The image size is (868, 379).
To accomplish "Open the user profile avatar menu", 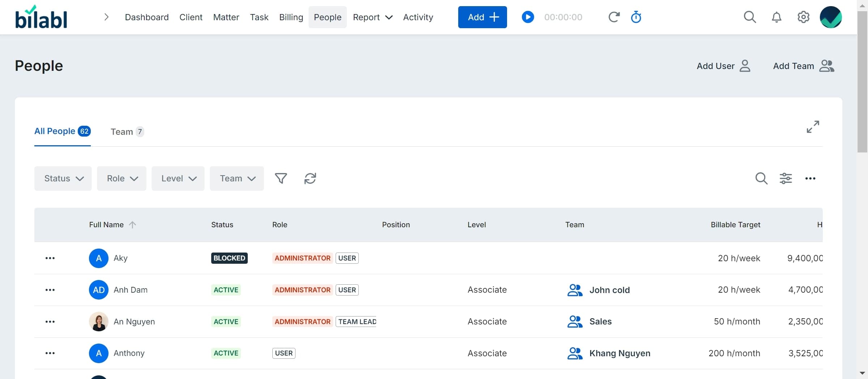I will tap(830, 17).
